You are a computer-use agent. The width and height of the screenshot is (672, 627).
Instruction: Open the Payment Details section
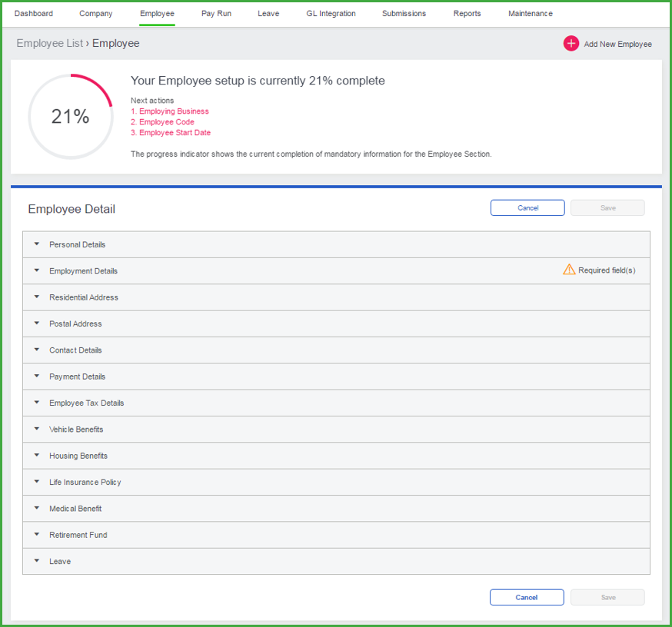click(77, 377)
